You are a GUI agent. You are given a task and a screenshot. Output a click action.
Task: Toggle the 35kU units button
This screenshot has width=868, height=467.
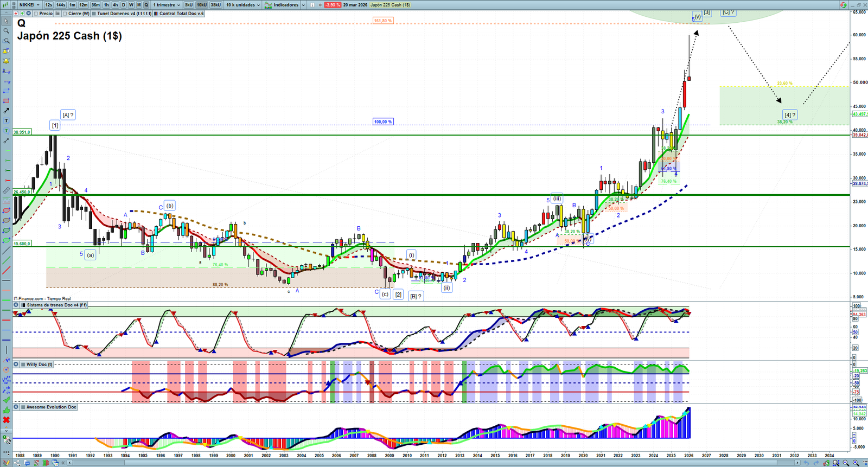[216, 5]
